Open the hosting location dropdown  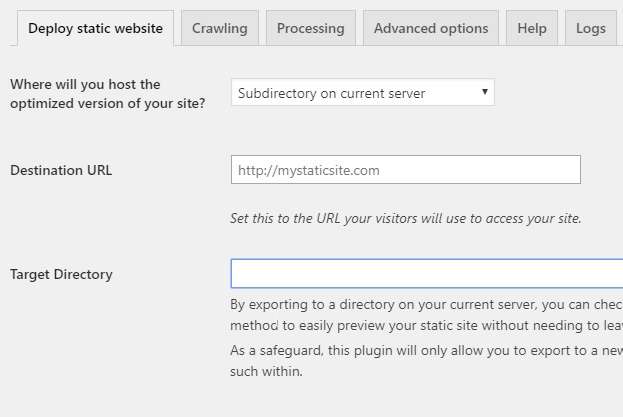(362, 93)
